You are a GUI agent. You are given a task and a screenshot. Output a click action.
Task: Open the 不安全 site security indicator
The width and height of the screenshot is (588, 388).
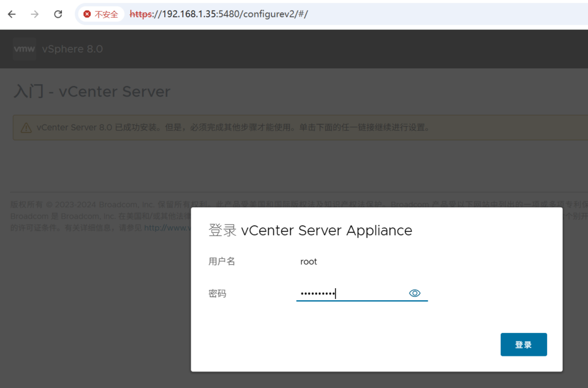tap(101, 14)
